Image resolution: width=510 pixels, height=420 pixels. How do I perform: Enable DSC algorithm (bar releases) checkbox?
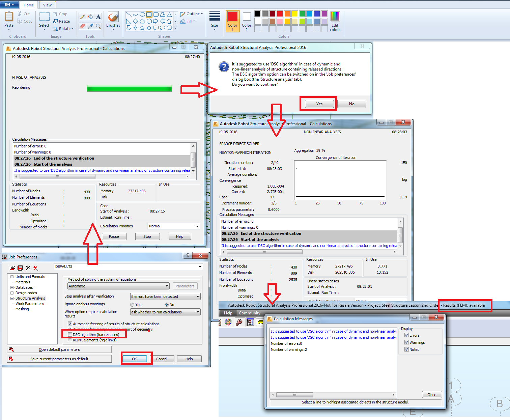pos(70,334)
